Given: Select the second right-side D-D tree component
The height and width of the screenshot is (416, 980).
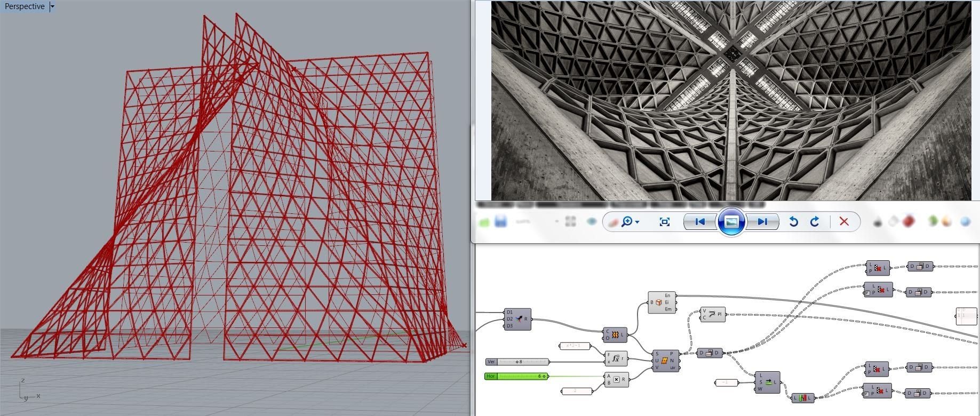Looking at the screenshot, I should 919,292.
